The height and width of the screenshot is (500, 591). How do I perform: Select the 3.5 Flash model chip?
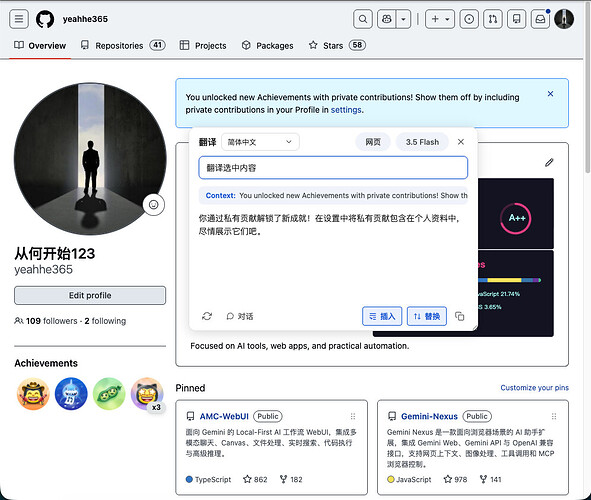click(422, 142)
